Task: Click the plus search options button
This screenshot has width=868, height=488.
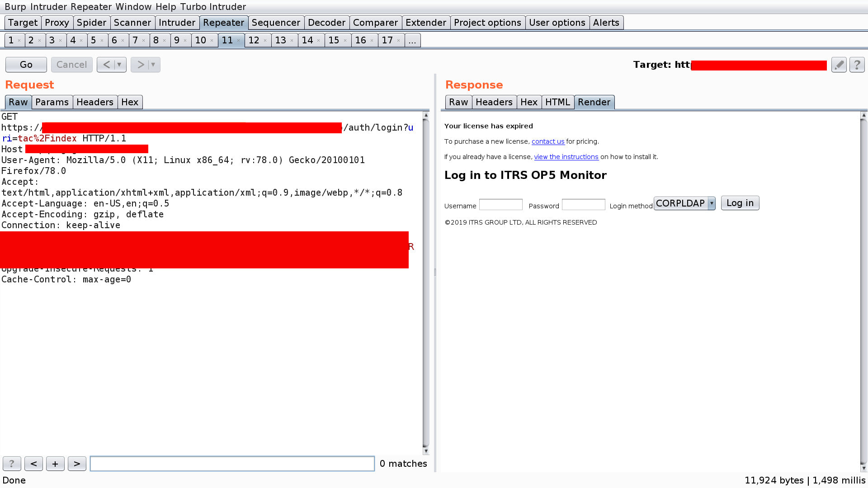Action: point(55,464)
